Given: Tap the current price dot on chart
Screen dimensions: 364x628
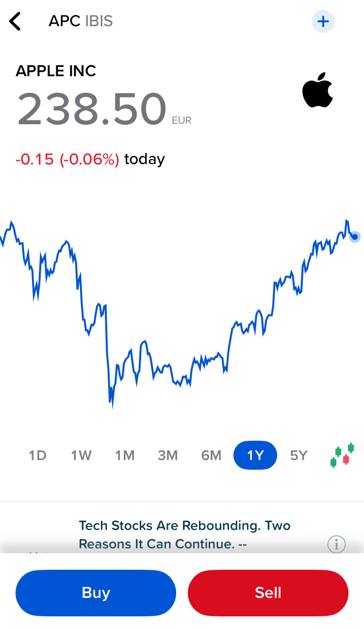Looking at the screenshot, I should point(355,237).
